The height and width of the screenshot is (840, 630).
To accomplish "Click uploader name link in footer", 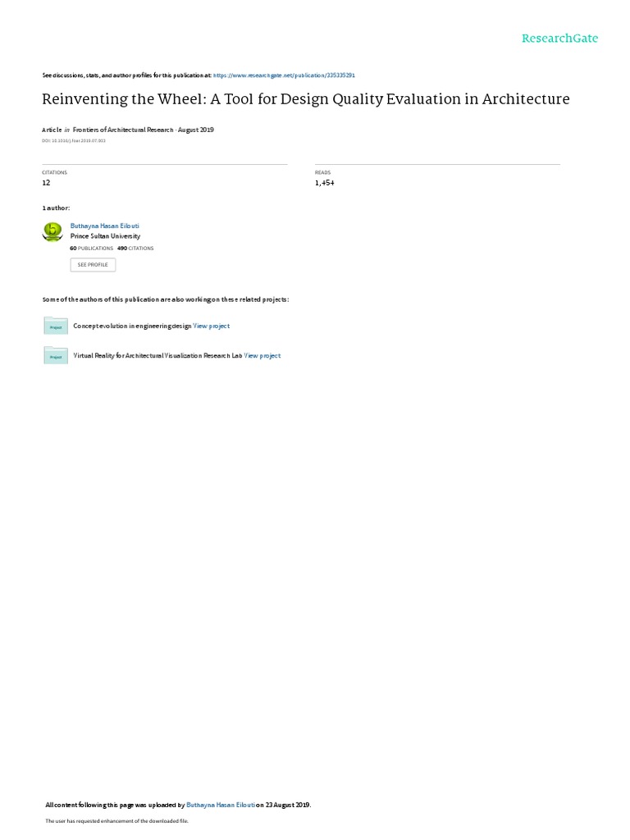I will pos(220,805).
